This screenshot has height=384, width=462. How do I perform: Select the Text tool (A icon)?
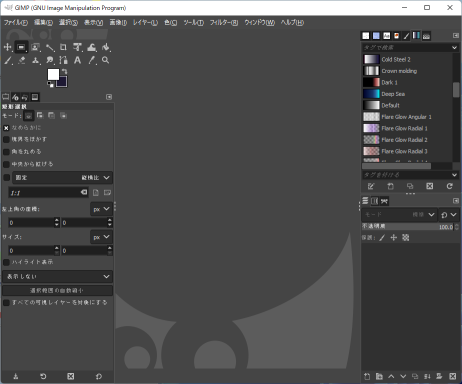pos(77,60)
